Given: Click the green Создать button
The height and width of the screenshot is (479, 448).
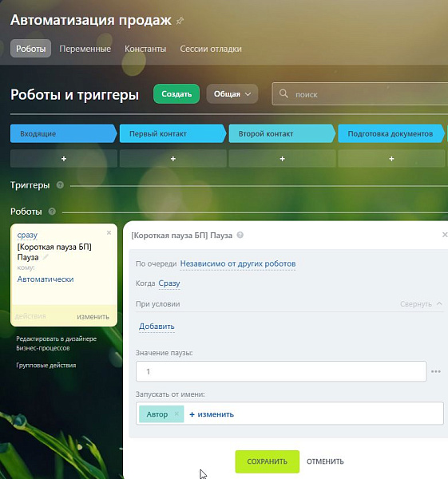Looking at the screenshot, I should [176, 93].
